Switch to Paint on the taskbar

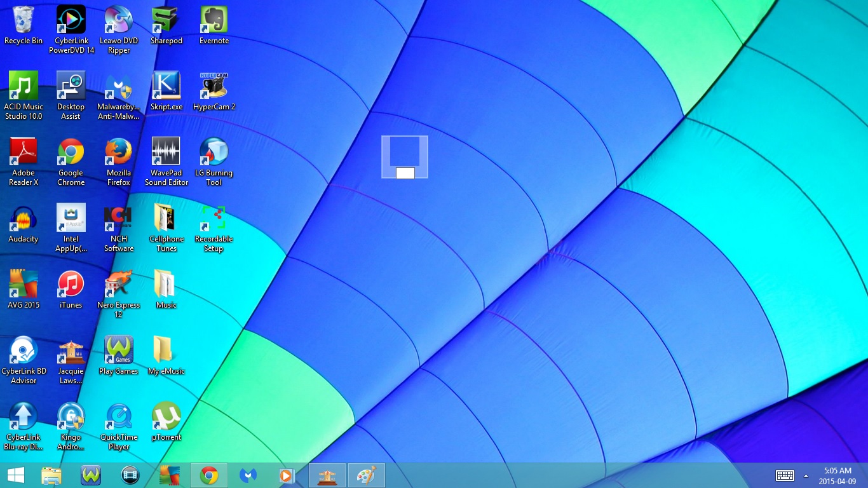click(x=367, y=475)
